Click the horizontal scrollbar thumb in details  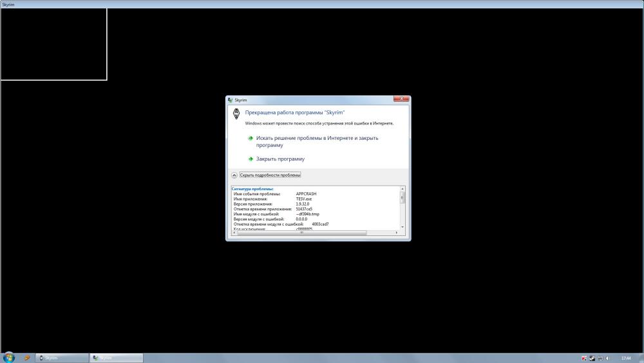point(302,233)
